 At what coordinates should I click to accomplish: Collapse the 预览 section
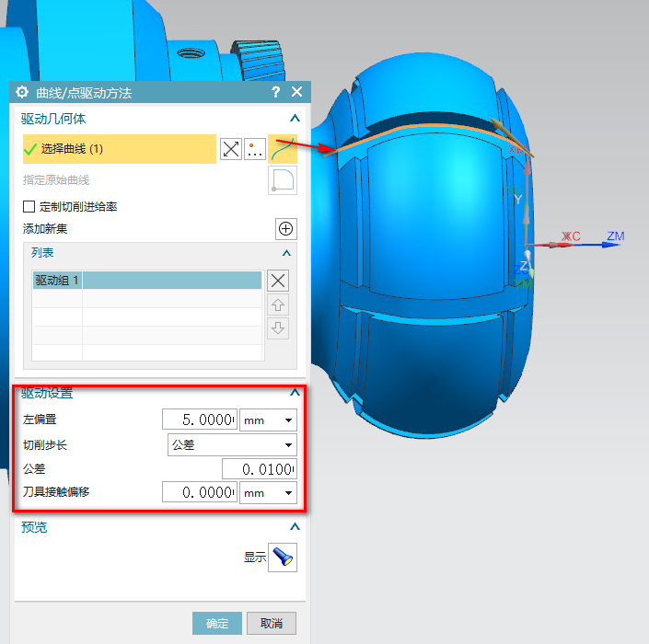[295, 527]
